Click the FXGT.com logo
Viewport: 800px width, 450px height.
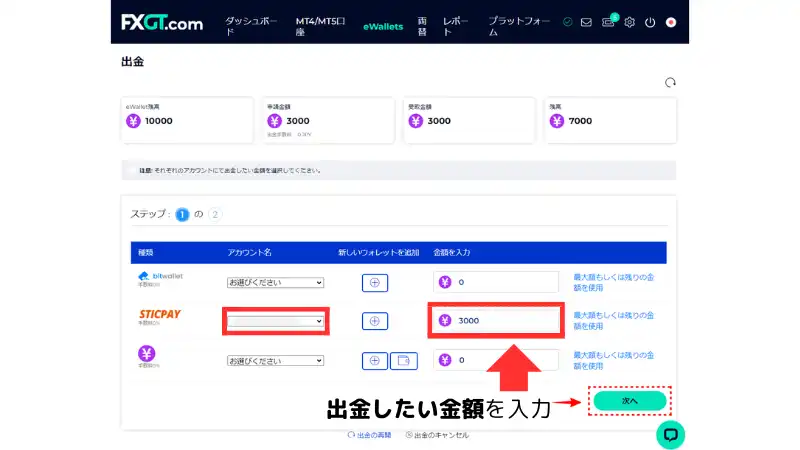[x=162, y=23]
